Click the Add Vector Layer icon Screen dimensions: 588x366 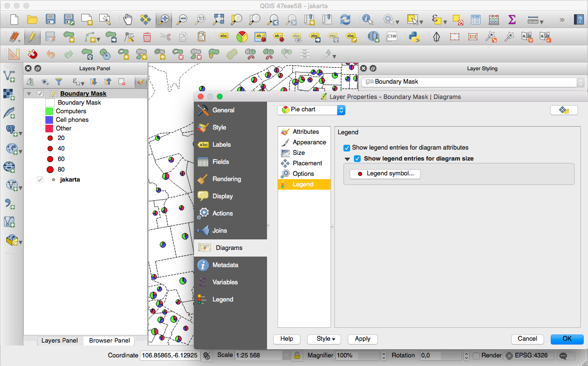point(9,75)
